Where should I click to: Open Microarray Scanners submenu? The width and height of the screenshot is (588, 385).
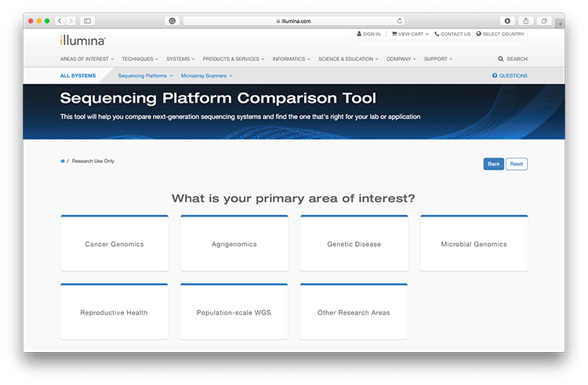[x=207, y=76]
